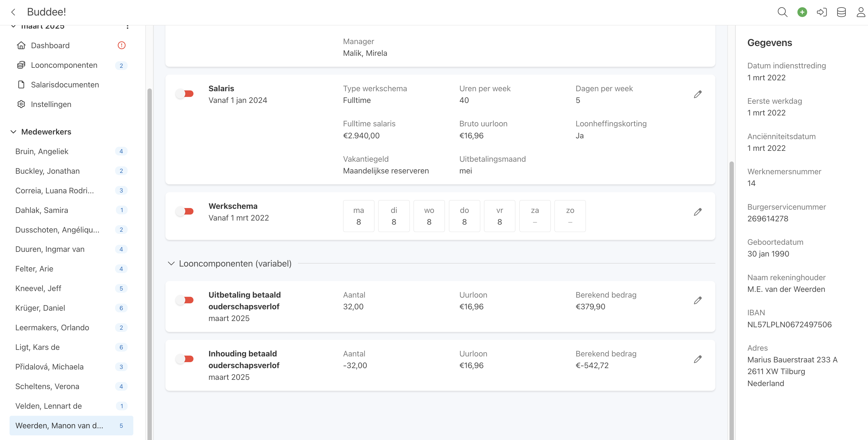This screenshot has height=440, width=868.
Task: Go back with the left chevron arrow
Action: coord(14,13)
